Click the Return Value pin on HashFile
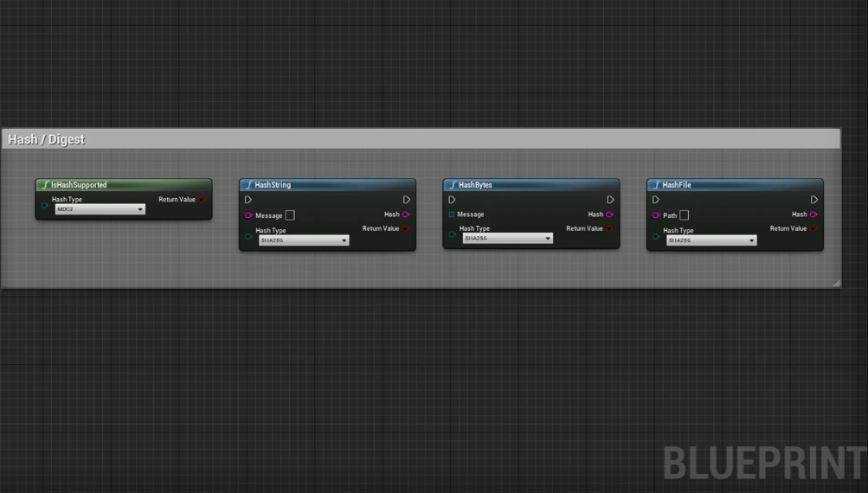 (813, 228)
